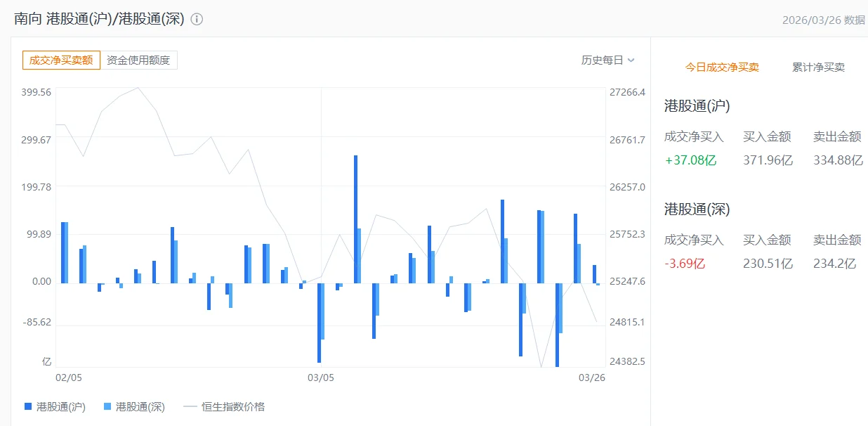Screen dimensions: 868x426
Task: Switch to the 累计净买卖 tab
Action: coord(818,67)
